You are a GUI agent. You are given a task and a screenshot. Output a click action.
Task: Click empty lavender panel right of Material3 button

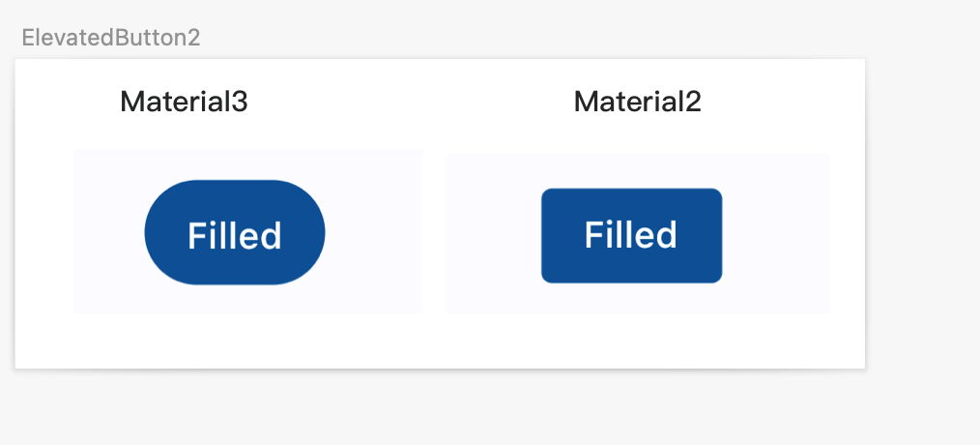(x=375, y=232)
